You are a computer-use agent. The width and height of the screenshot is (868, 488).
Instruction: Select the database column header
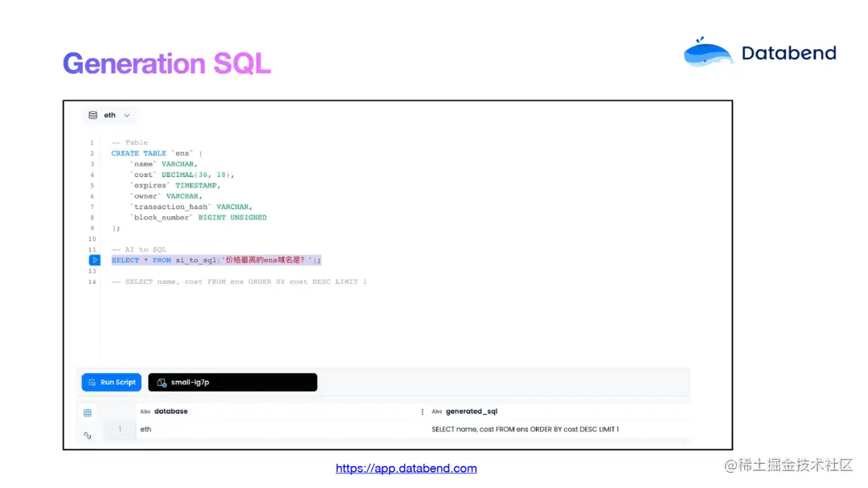pos(171,412)
